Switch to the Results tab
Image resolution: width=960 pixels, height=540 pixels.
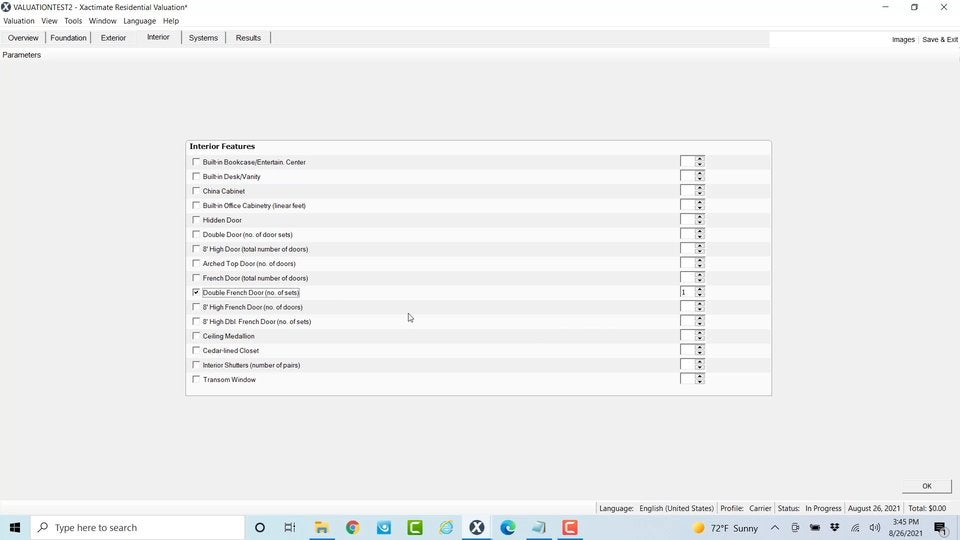(x=248, y=38)
